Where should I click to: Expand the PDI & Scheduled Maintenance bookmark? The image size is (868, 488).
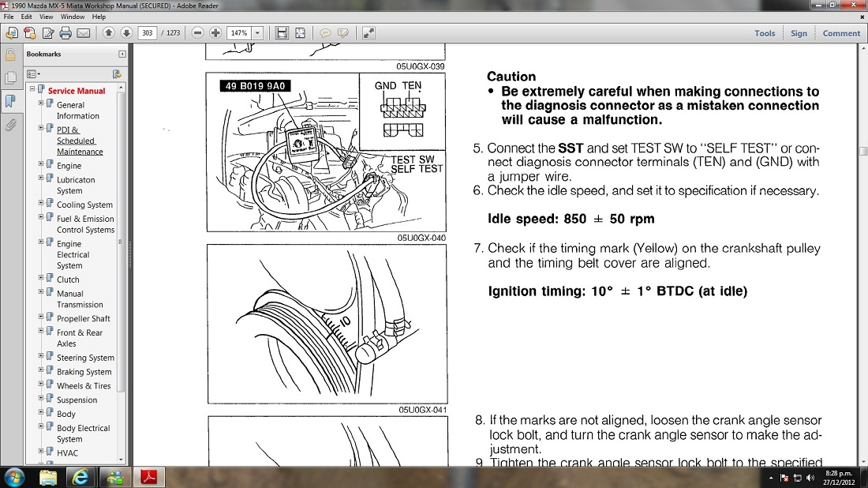coord(40,128)
